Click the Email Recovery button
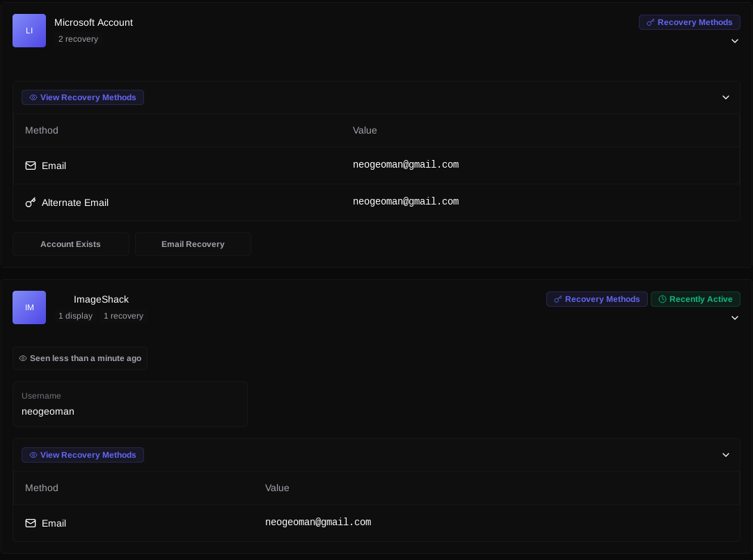This screenshot has width=753, height=560. [x=193, y=244]
